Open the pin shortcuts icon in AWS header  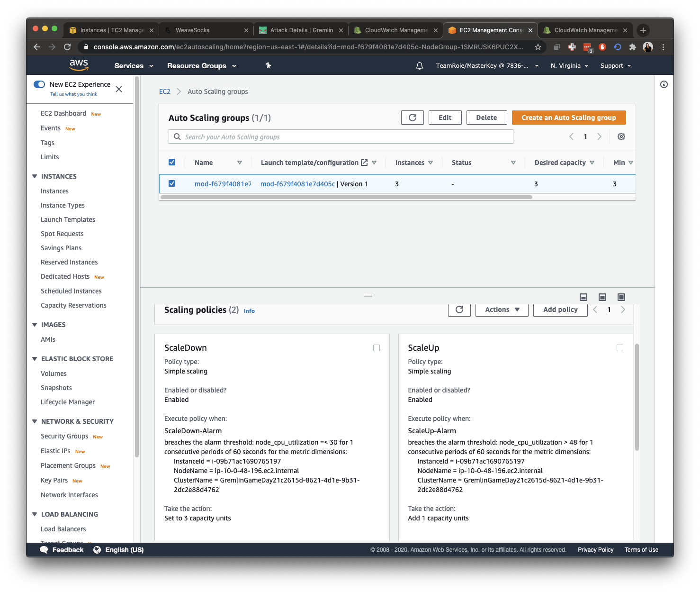[268, 65]
